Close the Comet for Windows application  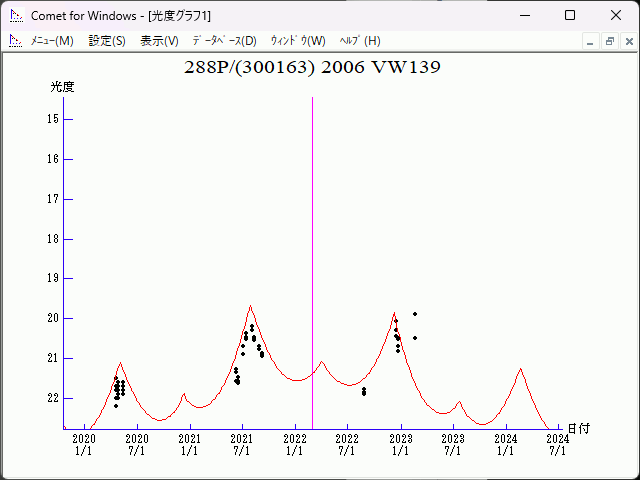pyautogui.click(x=616, y=15)
